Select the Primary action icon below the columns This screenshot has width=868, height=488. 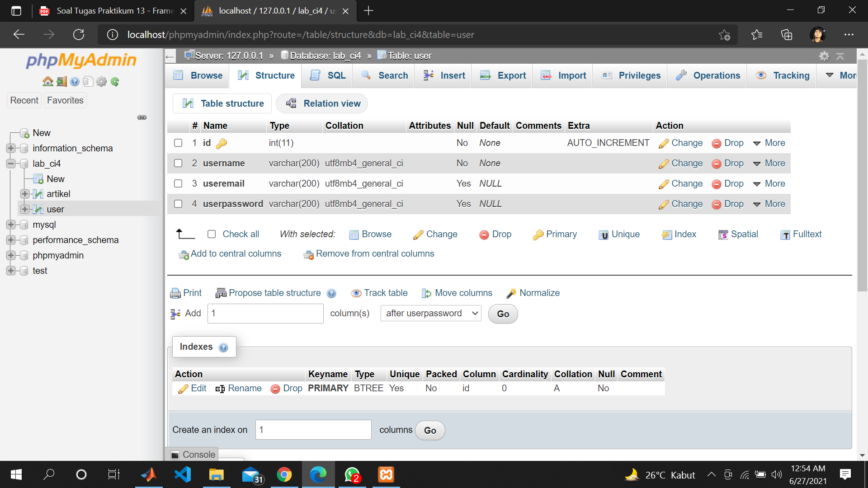point(539,235)
